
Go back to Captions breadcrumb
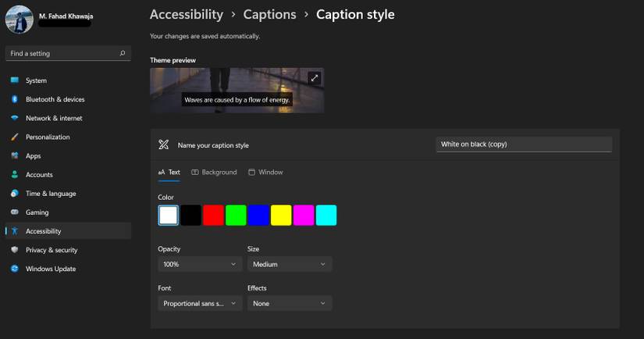click(x=269, y=14)
